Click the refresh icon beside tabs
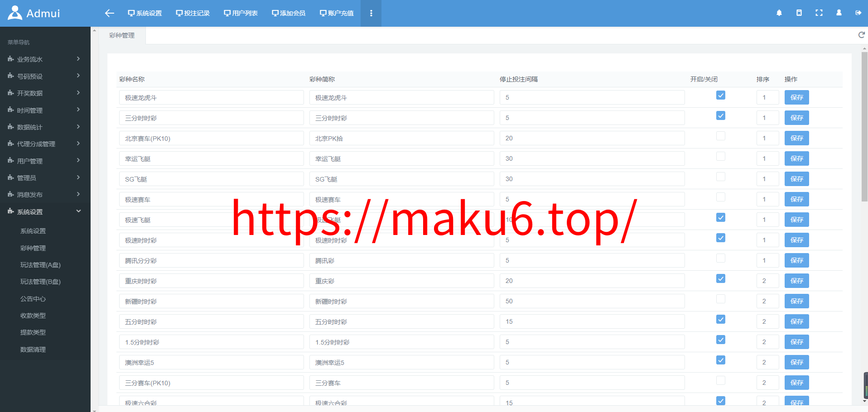The height and width of the screenshot is (412, 868). [862, 35]
